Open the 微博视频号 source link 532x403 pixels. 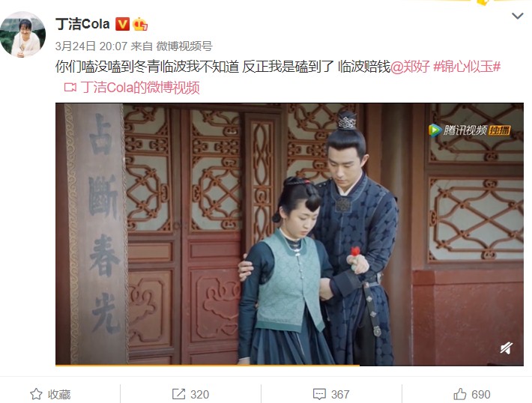pos(184,46)
